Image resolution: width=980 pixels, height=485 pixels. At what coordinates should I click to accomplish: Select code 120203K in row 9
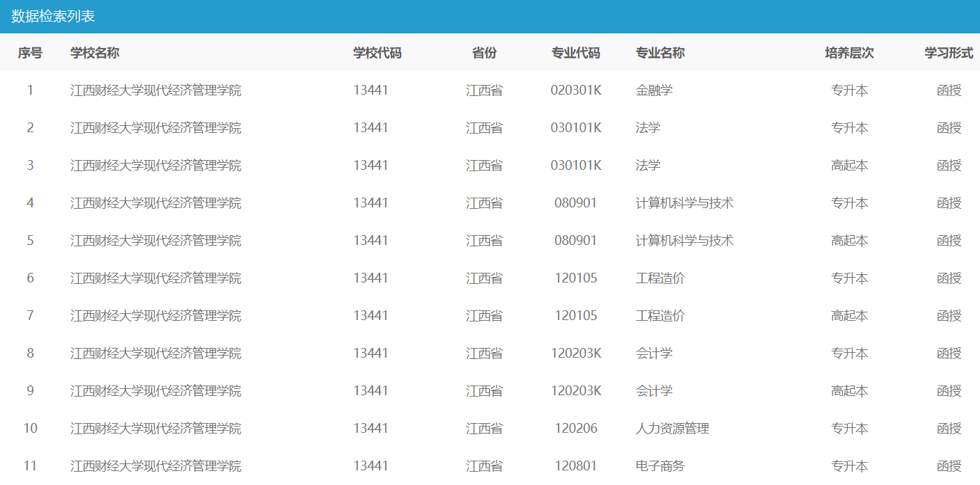(576, 391)
